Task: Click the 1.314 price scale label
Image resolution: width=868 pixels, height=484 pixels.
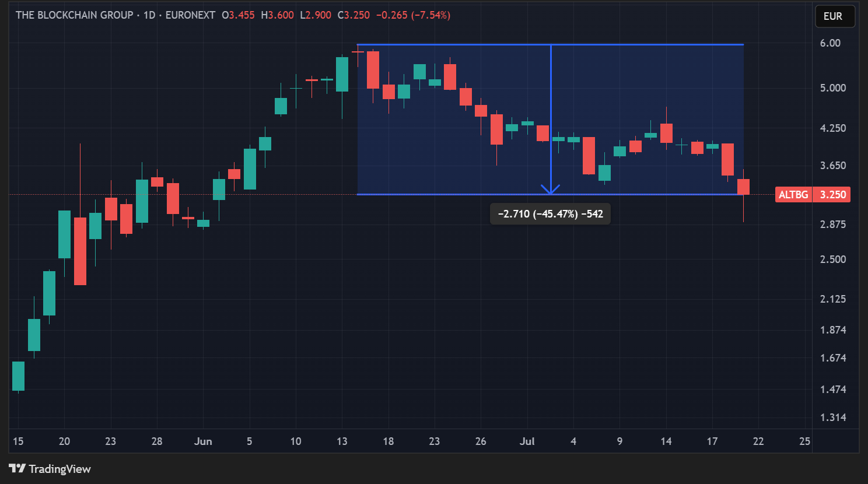Action: tap(832, 418)
